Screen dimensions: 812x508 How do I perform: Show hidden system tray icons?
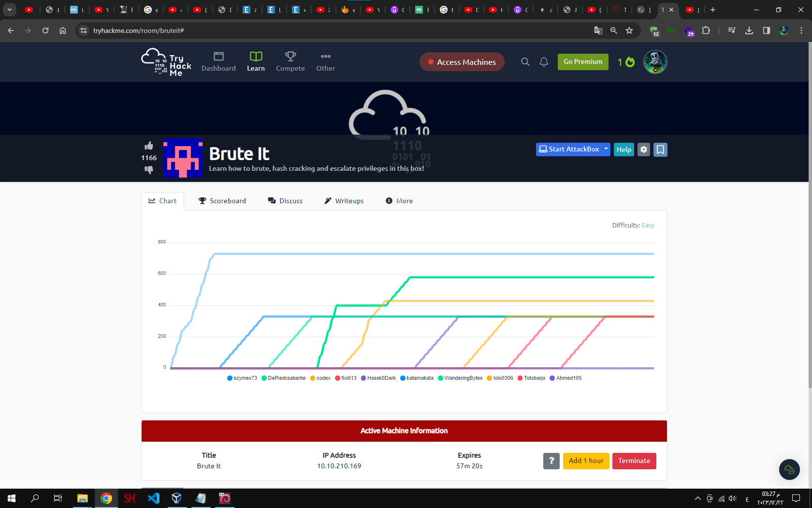[697, 498]
